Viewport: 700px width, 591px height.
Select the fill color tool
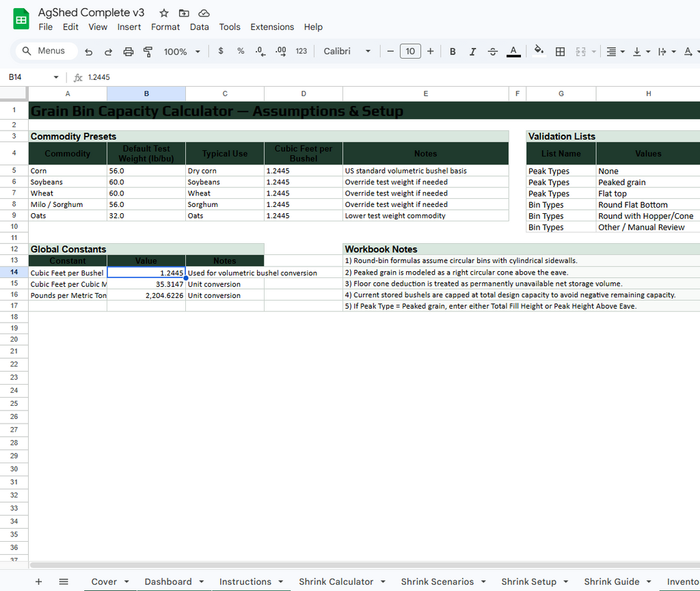[537, 51]
